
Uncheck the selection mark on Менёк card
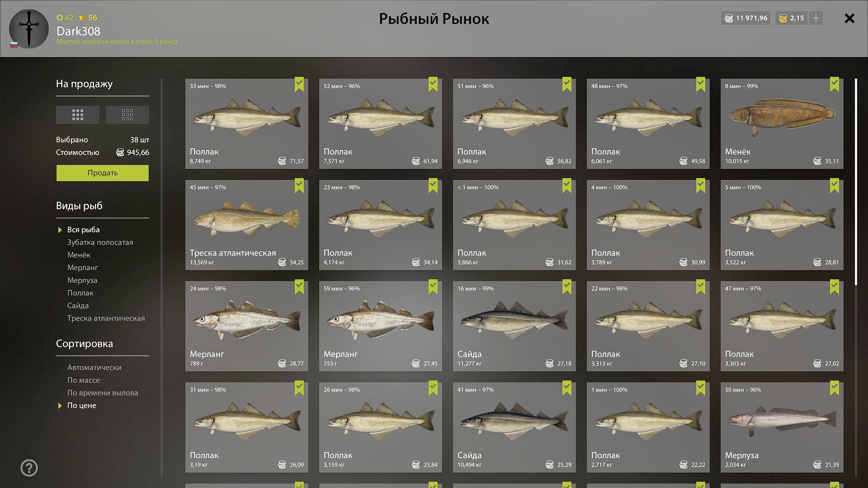(x=835, y=84)
